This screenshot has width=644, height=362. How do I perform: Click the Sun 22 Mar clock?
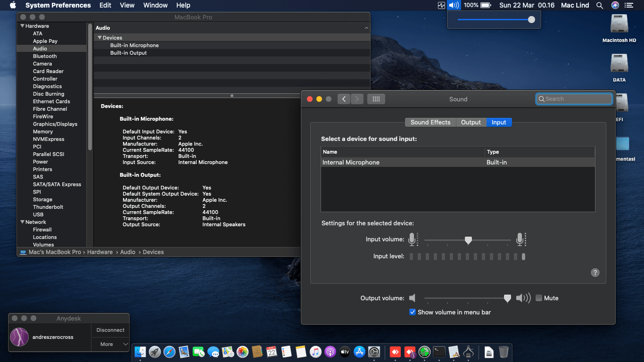click(x=527, y=5)
